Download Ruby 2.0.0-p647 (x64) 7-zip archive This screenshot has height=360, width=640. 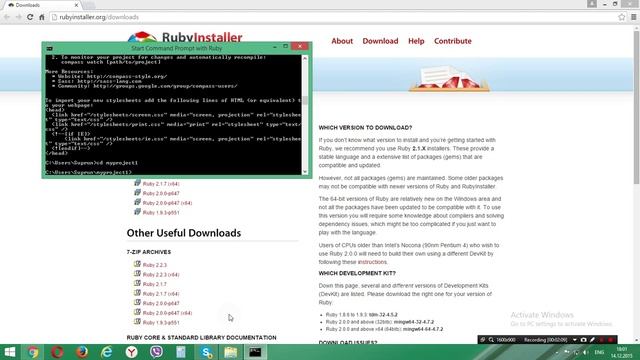(x=167, y=313)
